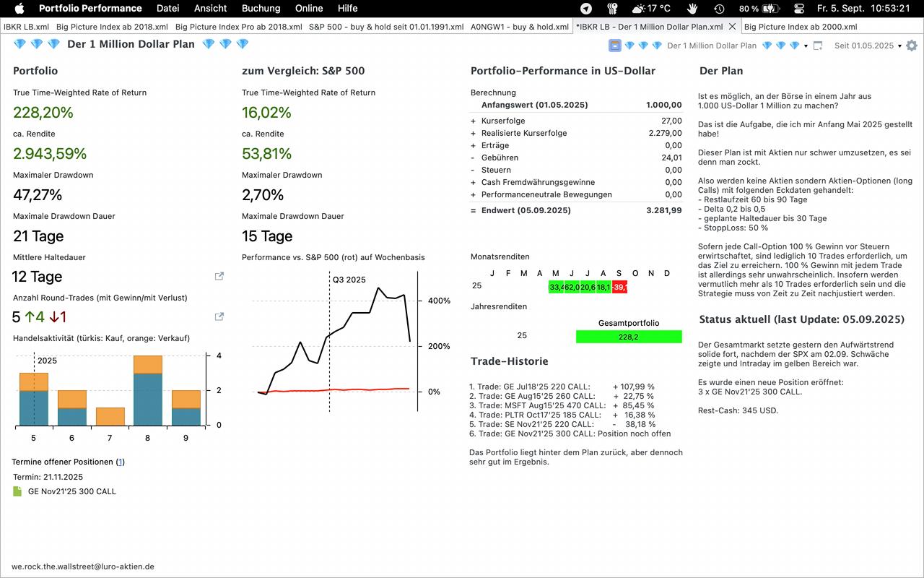Viewport: 924px width, 578px height.
Task: Click the dashboard view icon in toolbar
Action: (x=615, y=46)
